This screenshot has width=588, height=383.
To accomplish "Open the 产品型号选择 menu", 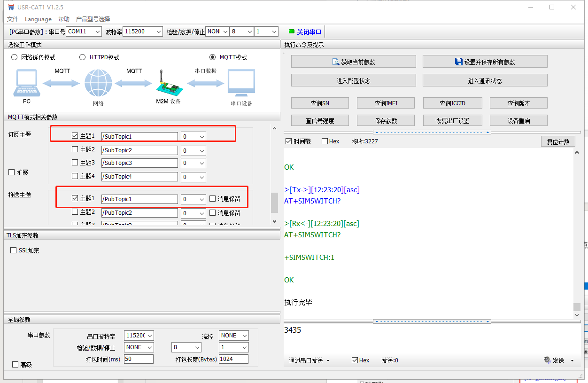I will [93, 19].
